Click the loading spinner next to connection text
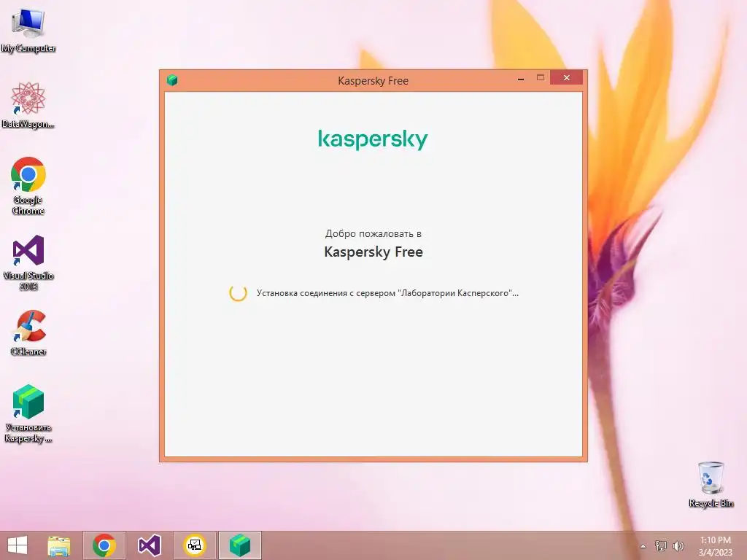747x560 pixels. [x=239, y=293]
